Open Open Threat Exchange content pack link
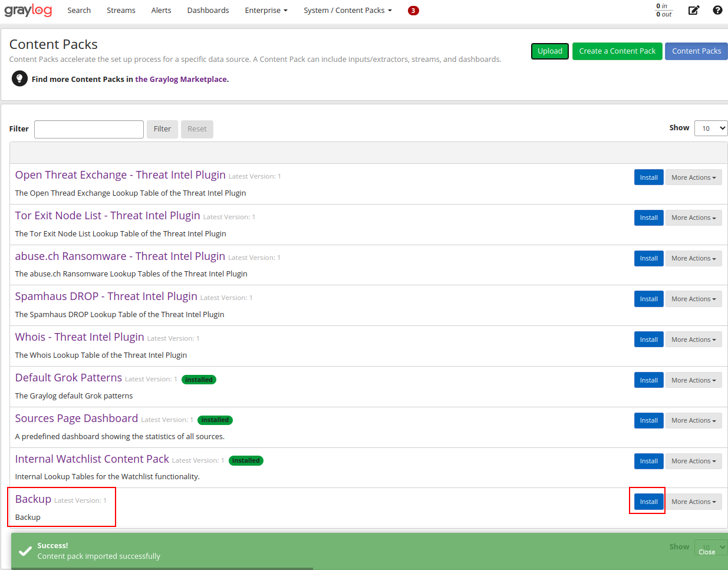This screenshot has height=570, width=728. click(120, 175)
